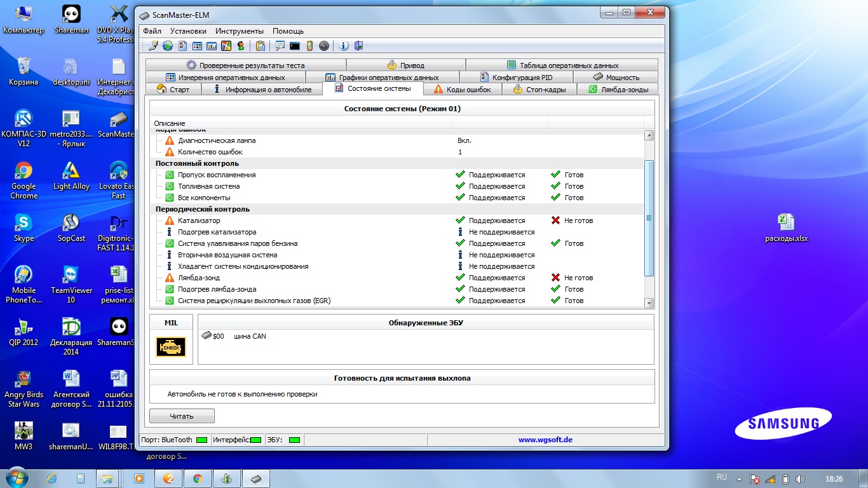Image resolution: width=868 pixels, height=488 pixels.
Task: Click the magnifier search toolbar icon
Action: point(280,46)
